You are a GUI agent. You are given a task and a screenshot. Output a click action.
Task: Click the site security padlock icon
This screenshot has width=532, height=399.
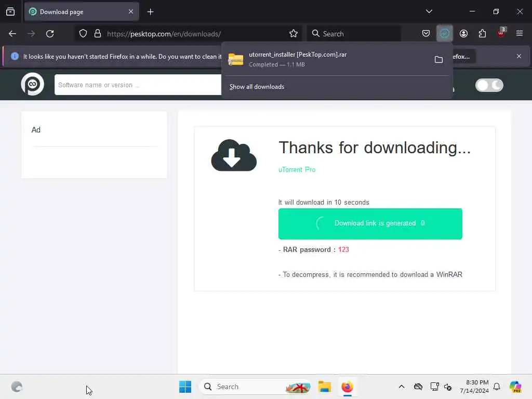tap(98, 34)
